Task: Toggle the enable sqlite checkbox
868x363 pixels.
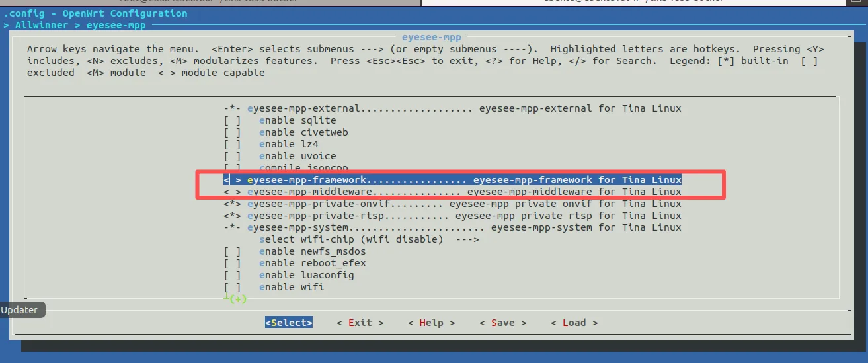Action: tap(232, 120)
